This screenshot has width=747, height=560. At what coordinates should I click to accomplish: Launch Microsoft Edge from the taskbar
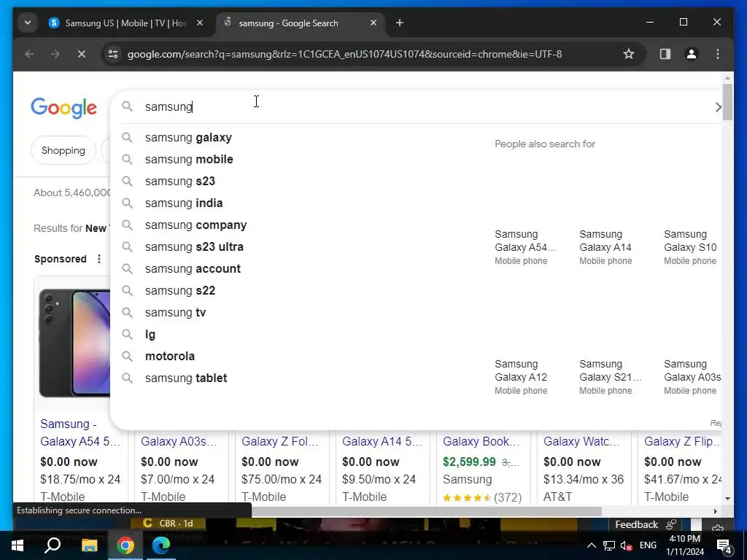[x=161, y=545]
